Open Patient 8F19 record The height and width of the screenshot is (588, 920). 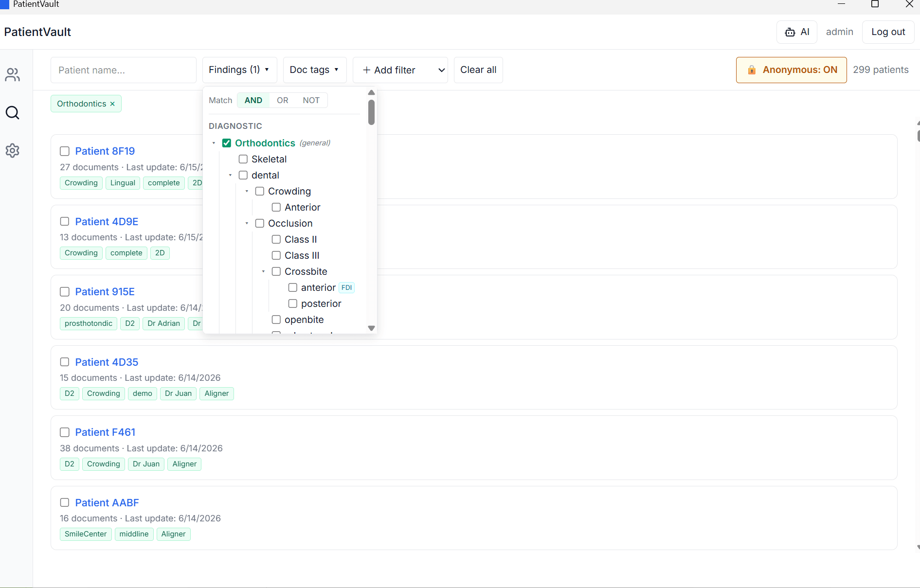pos(105,151)
